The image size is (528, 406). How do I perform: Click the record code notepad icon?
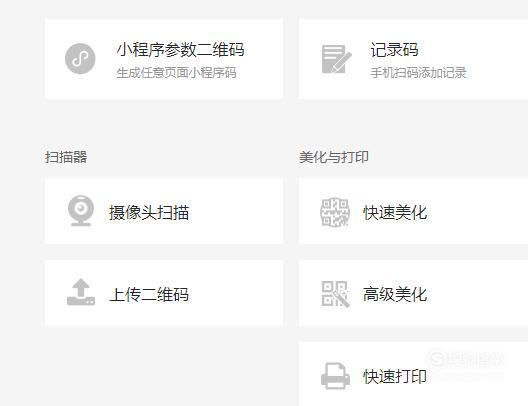pos(336,59)
